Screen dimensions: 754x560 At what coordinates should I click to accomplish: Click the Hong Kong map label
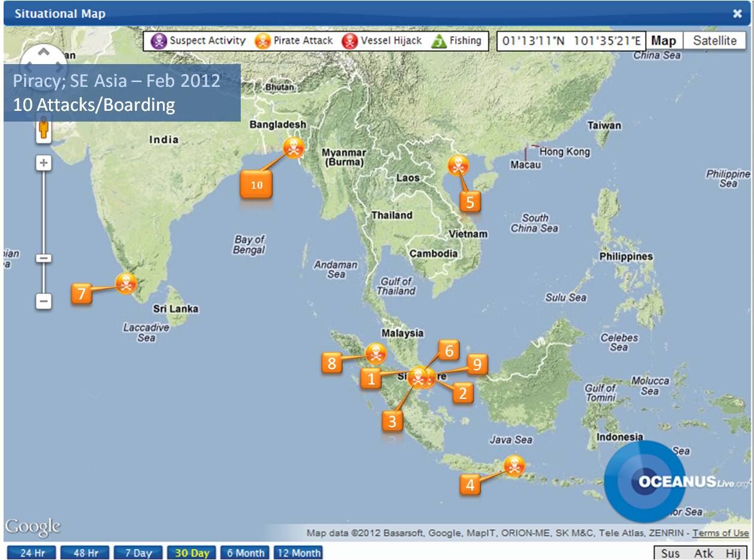564,152
